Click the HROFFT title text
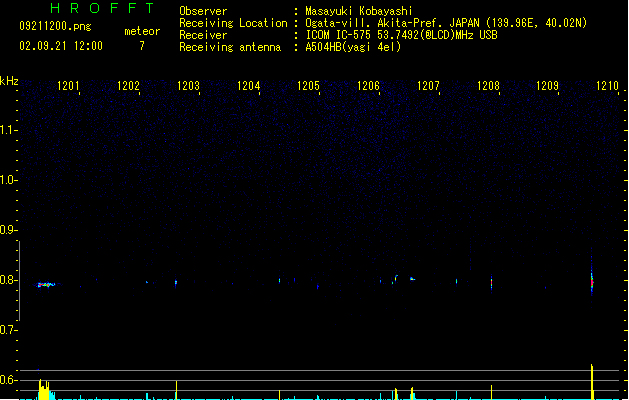The height and width of the screenshot is (400, 629). pyautogui.click(x=103, y=8)
